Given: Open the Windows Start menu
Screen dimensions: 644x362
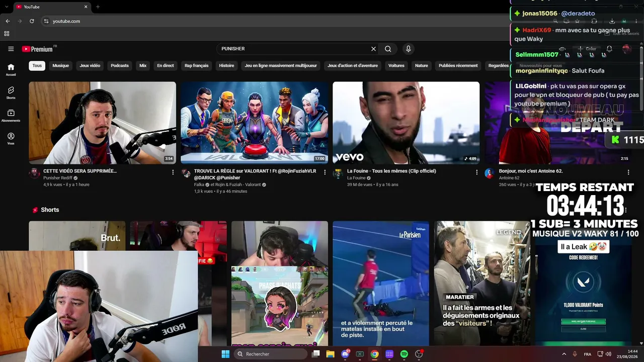Looking at the screenshot, I should pyautogui.click(x=225, y=354).
